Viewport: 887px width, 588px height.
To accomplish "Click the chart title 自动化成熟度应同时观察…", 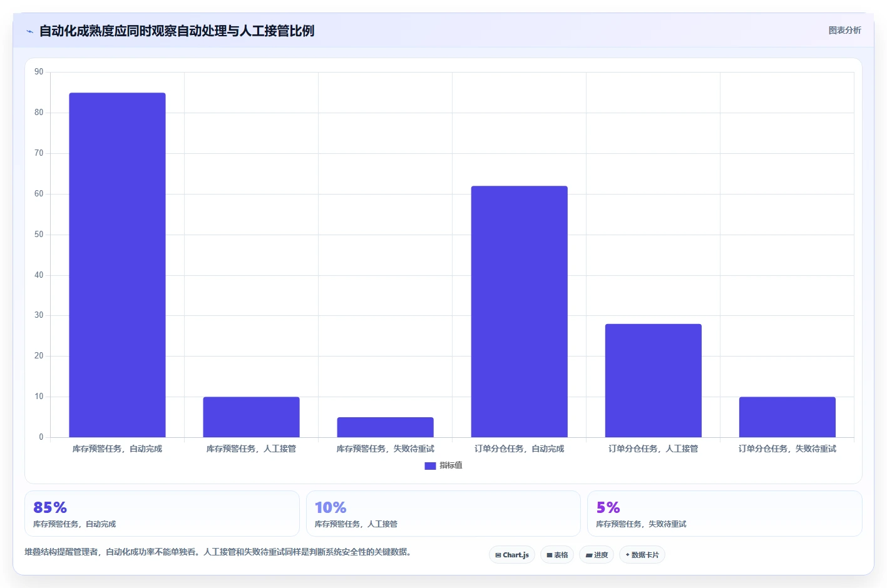I will click(x=177, y=31).
